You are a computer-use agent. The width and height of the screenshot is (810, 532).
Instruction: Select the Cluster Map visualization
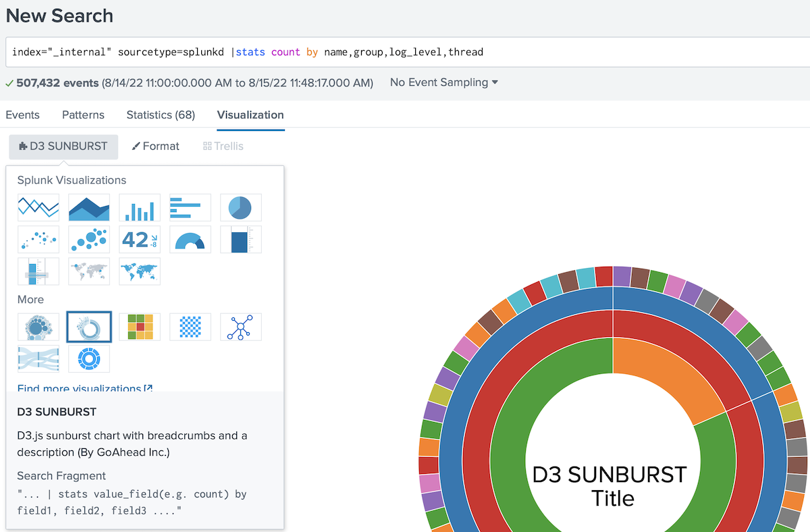[x=89, y=271]
